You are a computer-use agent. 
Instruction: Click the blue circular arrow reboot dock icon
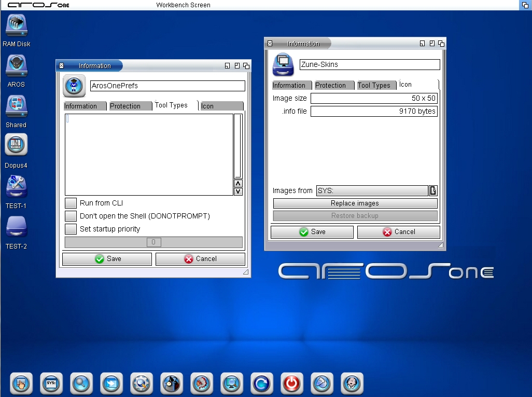(262, 384)
